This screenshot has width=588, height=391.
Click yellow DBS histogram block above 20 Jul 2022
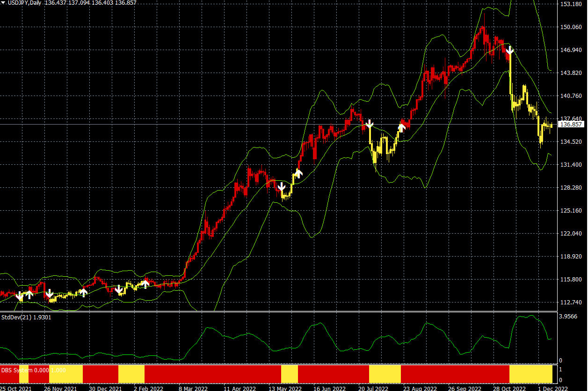click(x=385, y=374)
